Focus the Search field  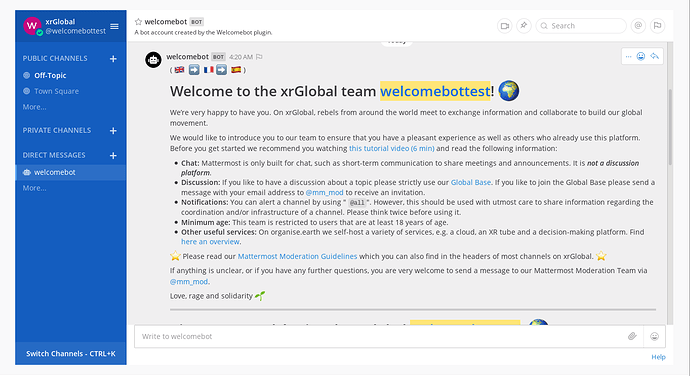[x=581, y=26]
